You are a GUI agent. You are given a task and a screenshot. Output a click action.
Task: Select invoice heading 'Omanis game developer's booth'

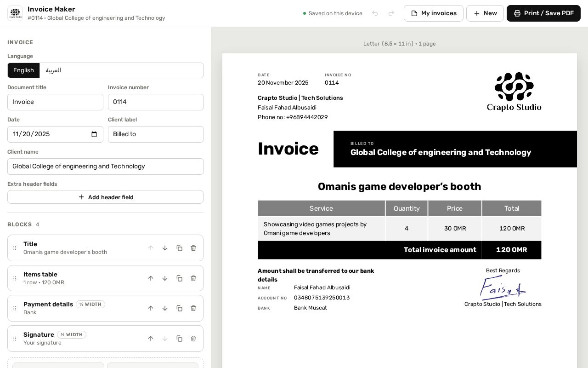pos(400,186)
